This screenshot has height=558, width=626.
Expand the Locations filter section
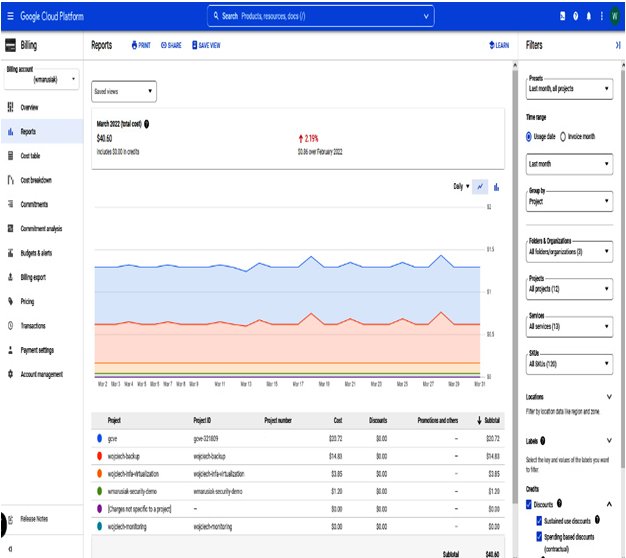pyautogui.click(x=609, y=396)
